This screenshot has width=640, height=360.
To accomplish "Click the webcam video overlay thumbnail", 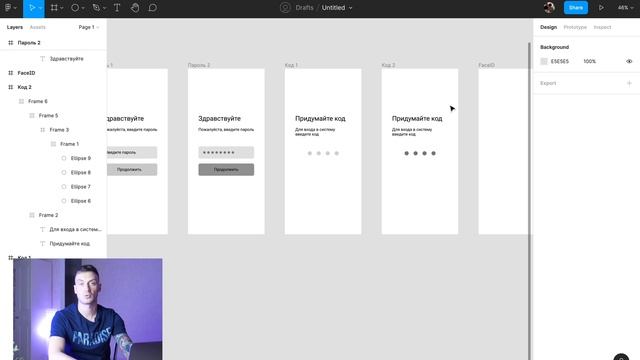I will [88, 309].
